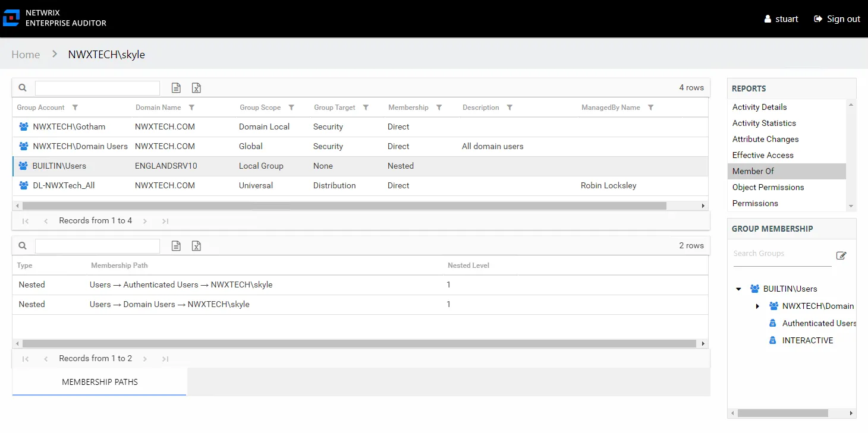Select the Activity Statistics report
Screen dimensions: 868x433
[764, 123]
